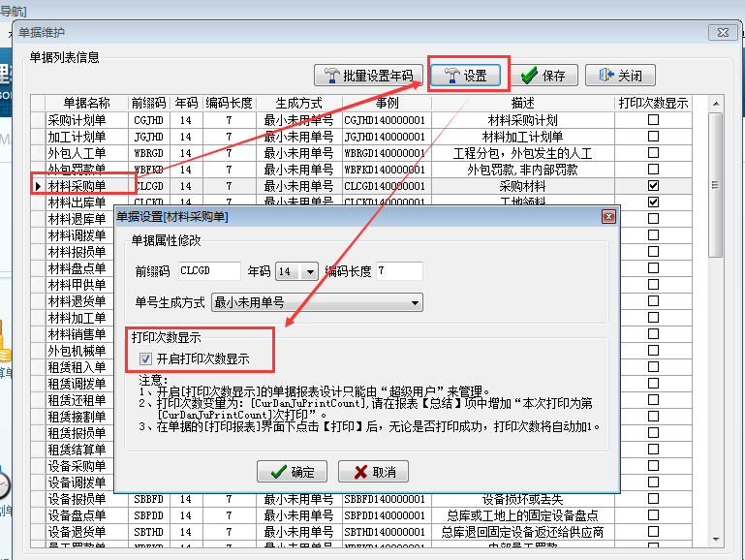Cancel the dialog with 取消 button

[373, 472]
